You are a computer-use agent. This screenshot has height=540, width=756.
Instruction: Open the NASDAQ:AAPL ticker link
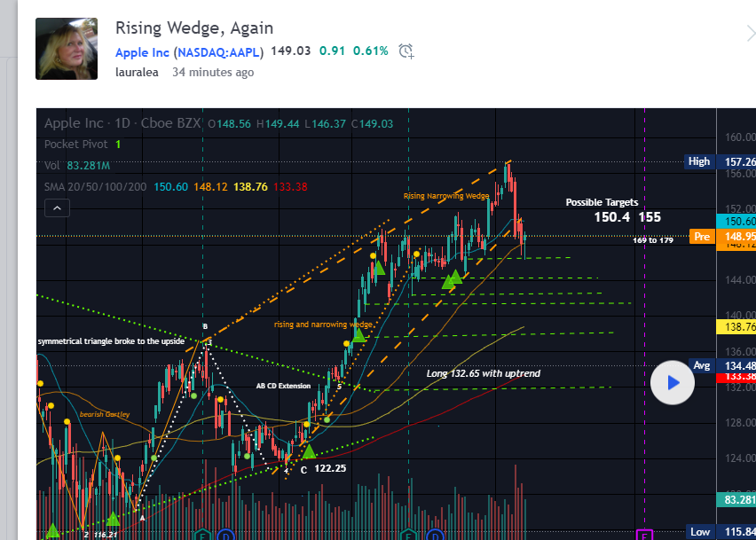(x=219, y=52)
